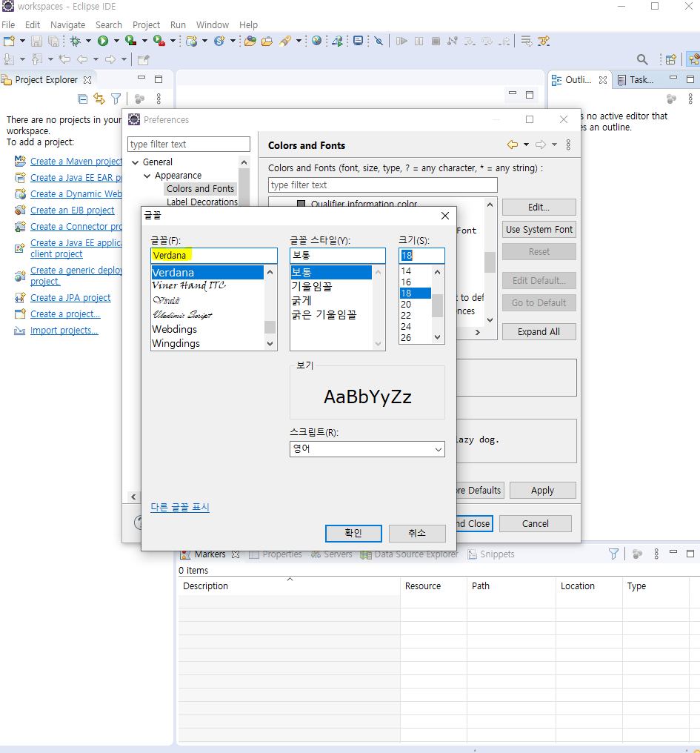Open the Run configurations dropdown arrow
Screen dimensions: 700x753
coord(116,42)
